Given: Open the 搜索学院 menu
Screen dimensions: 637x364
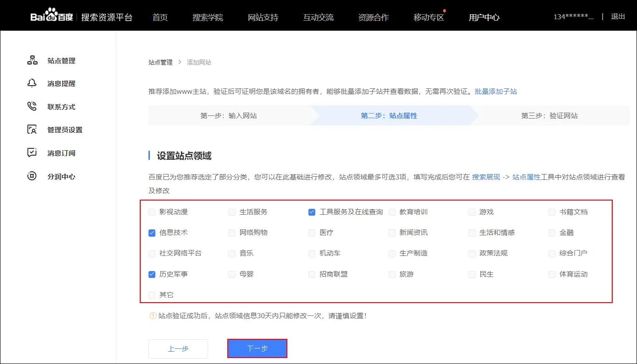Looking at the screenshot, I should [x=208, y=17].
